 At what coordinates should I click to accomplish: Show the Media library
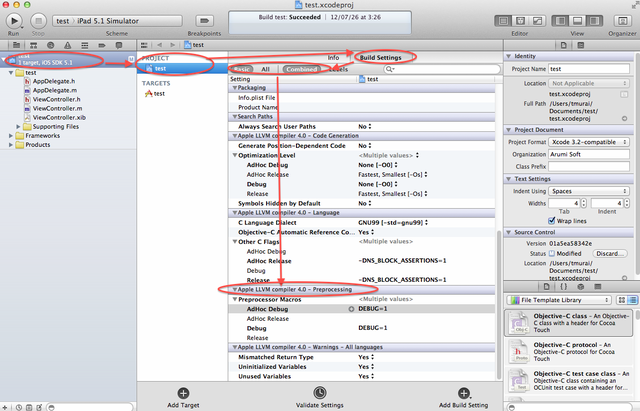point(598,287)
